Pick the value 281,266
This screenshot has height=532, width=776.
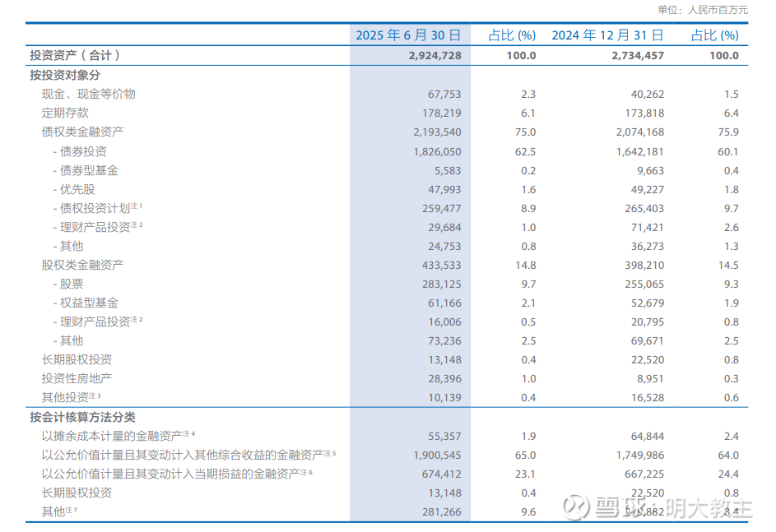coord(441,512)
